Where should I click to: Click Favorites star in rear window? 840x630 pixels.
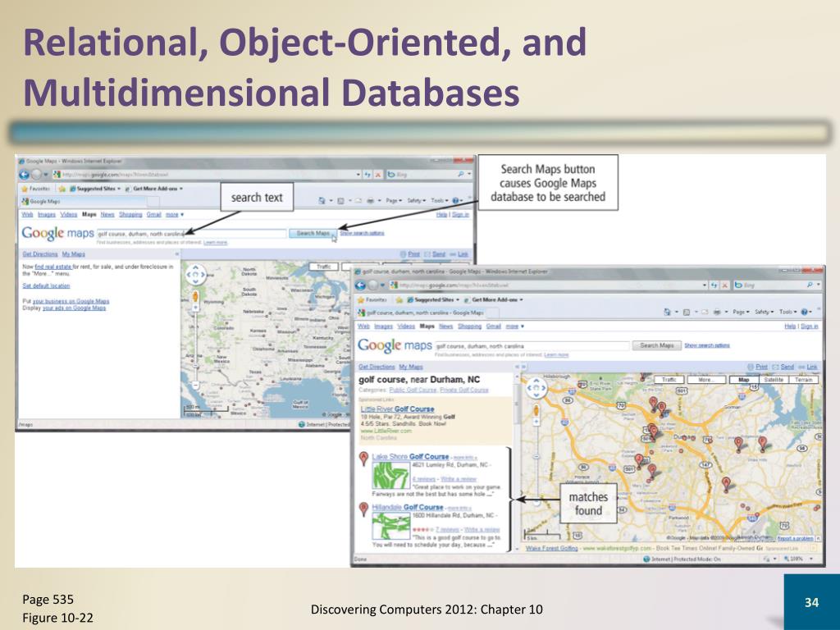[24, 189]
